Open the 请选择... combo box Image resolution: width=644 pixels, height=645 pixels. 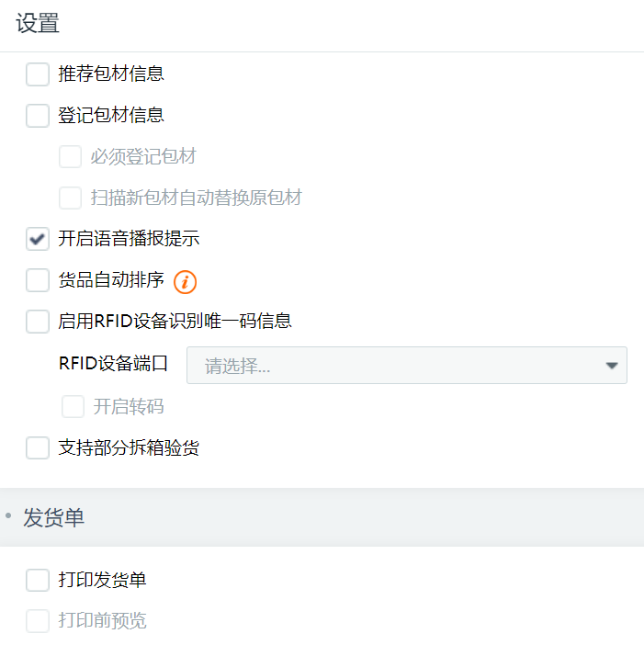[407, 366]
